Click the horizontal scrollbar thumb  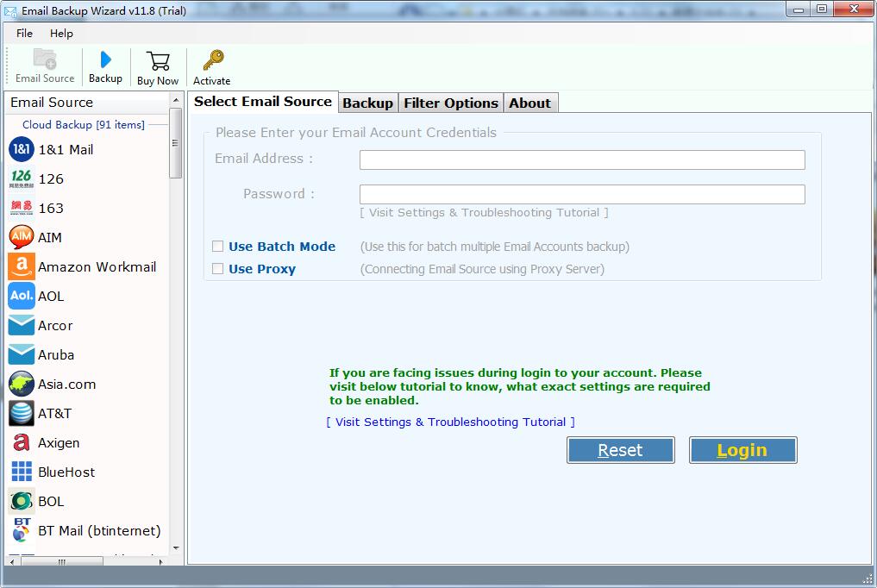click(61, 561)
